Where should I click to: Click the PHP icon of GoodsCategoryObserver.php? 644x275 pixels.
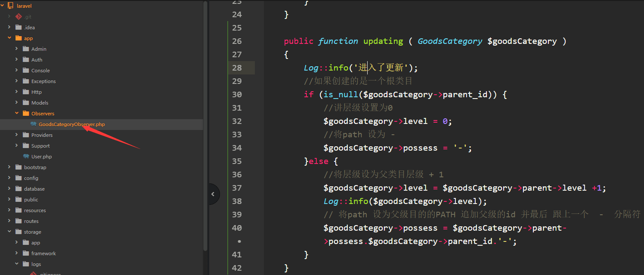pos(33,124)
